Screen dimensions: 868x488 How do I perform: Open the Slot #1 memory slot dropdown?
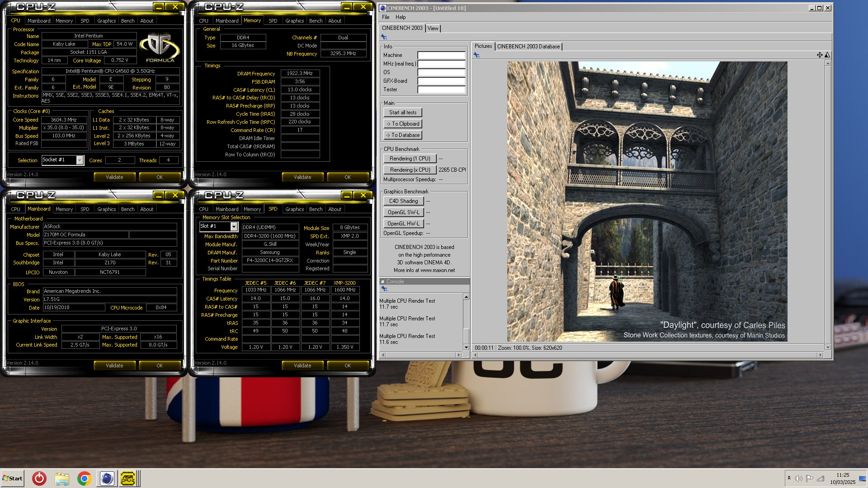point(234,227)
